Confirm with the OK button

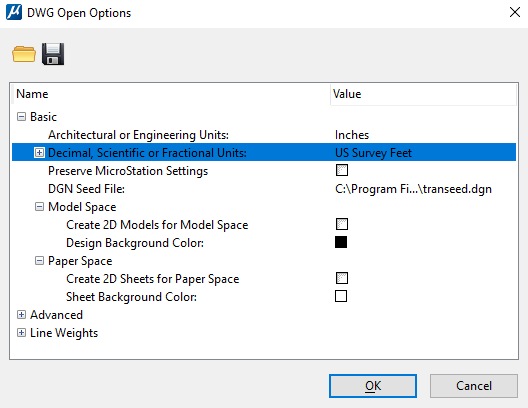coord(373,386)
